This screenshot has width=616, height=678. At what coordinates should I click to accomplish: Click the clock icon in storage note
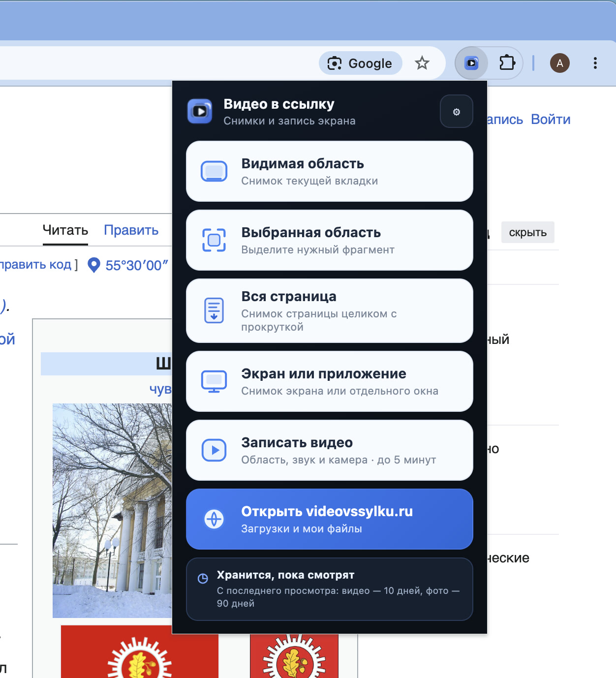203,579
